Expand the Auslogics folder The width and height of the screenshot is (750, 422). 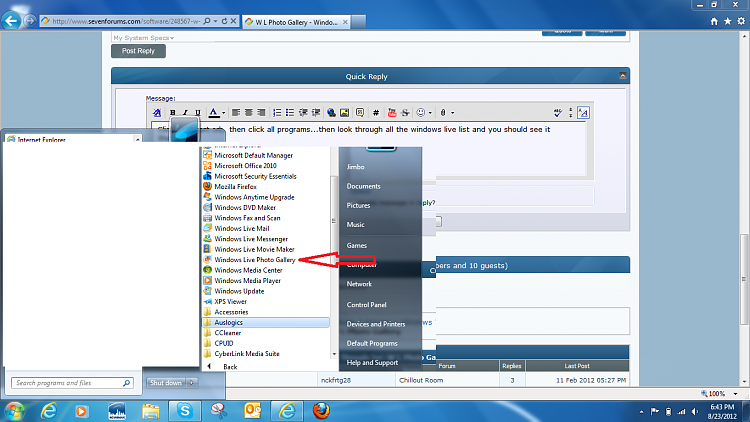(x=266, y=322)
